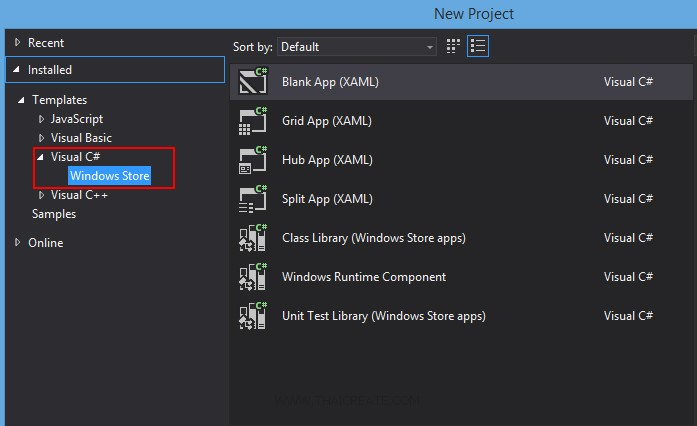Collapse the Visual C# node arrow
The image size is (697, 426).
tap(40, 157)
